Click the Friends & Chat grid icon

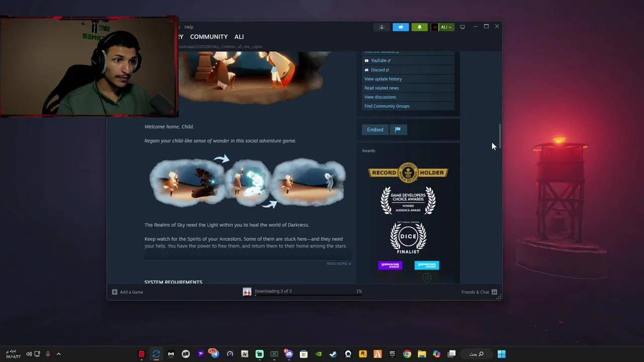point(494,292)
